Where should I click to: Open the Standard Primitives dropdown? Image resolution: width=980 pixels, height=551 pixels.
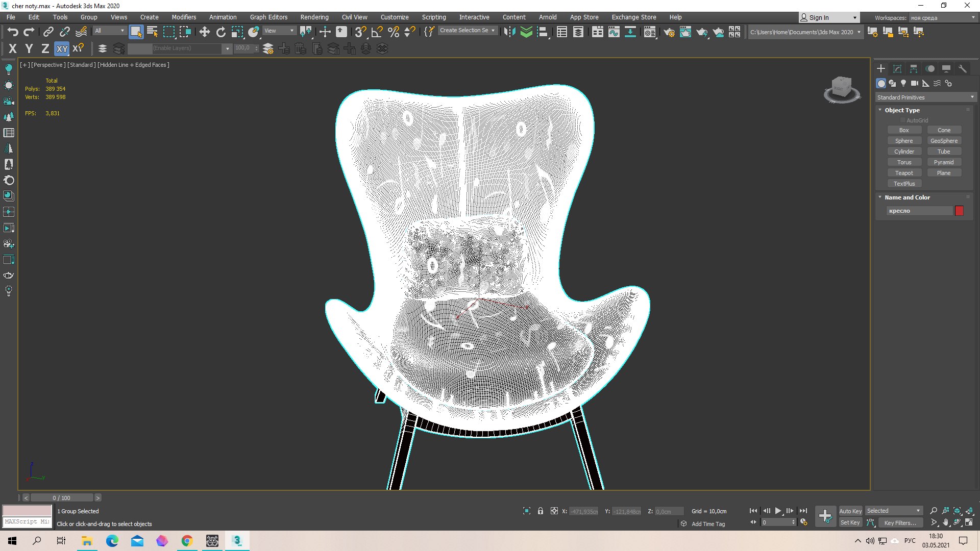coord(925,97)
